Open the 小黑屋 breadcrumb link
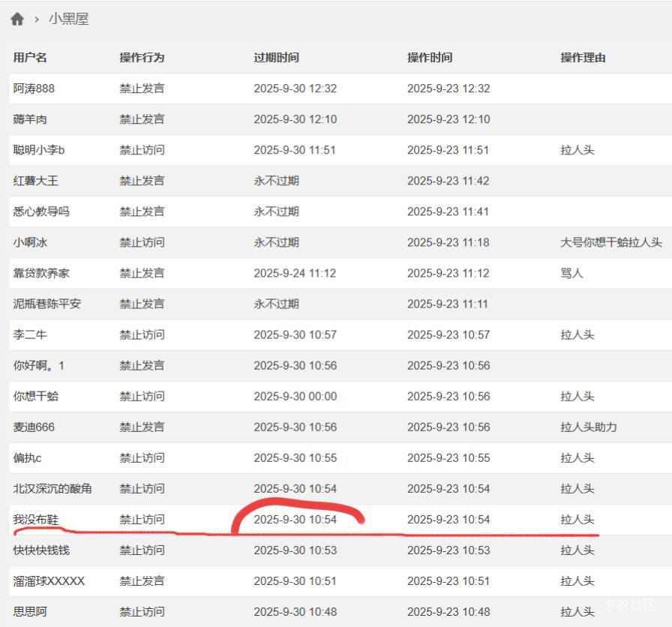 tap(68, 19)
